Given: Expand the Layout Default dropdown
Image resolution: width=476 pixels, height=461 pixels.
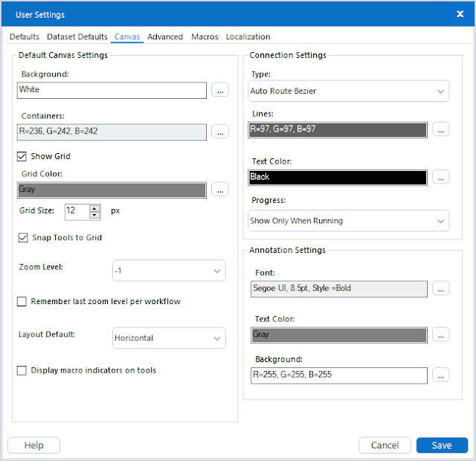Looking at the screenshot, I should tap(169, 338).
